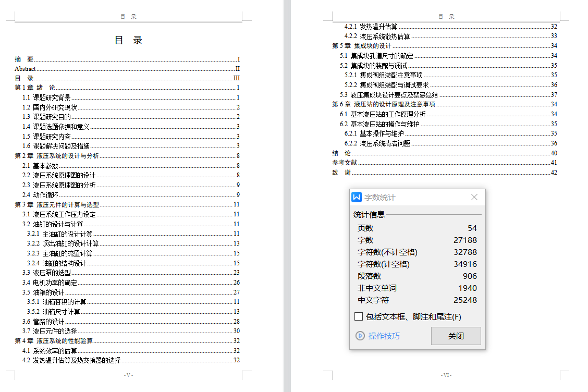Click the 1.5 课题研究内容 entry
This screenshot has height=392, width=588.
tap(131, 137)
